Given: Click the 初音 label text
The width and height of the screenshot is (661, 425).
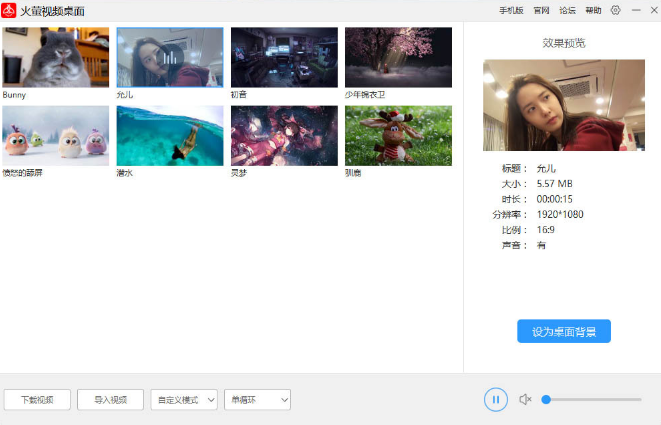Looking at the screenshot, I should [x=239, y=95].
